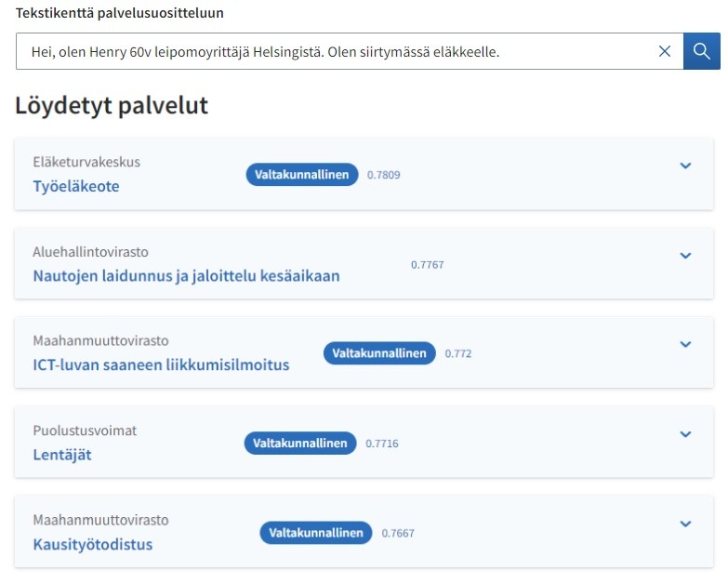Clear the search field with X icon
The height and width of the screenshot is (583, 728).
click(665, 52)
